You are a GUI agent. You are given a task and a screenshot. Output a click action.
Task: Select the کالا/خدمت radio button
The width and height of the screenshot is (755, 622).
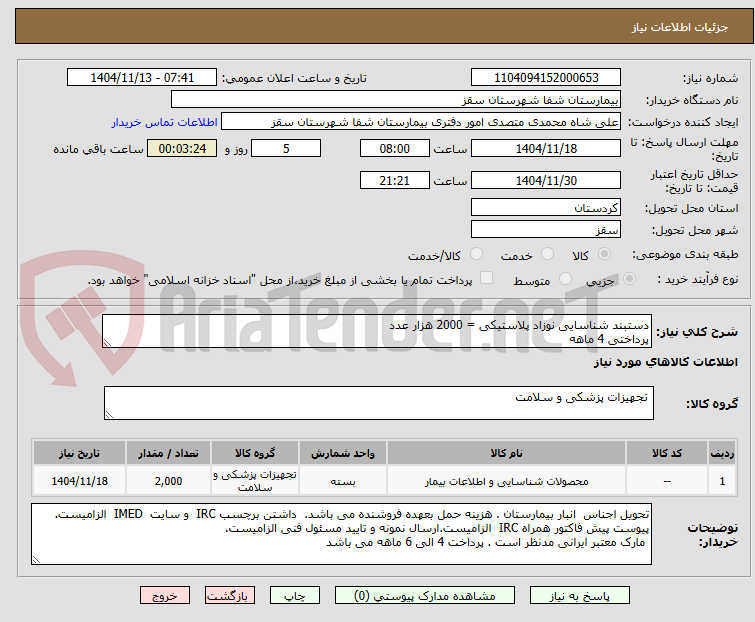pos(476,254)
